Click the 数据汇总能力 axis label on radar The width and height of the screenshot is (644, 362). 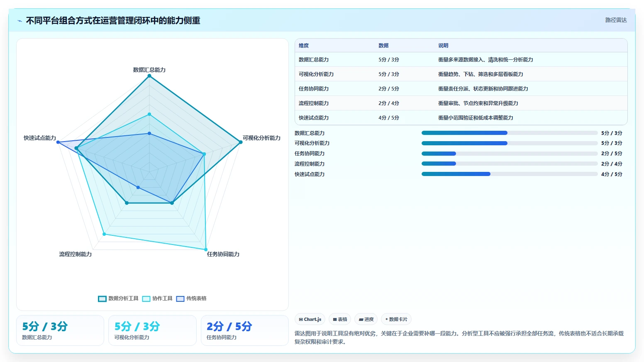click(149, 70)
